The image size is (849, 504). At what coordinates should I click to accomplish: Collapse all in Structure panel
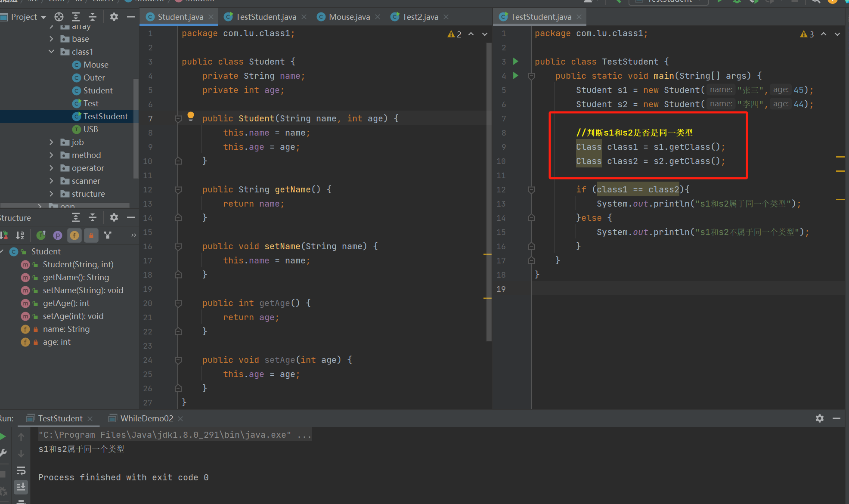[93, 218]
